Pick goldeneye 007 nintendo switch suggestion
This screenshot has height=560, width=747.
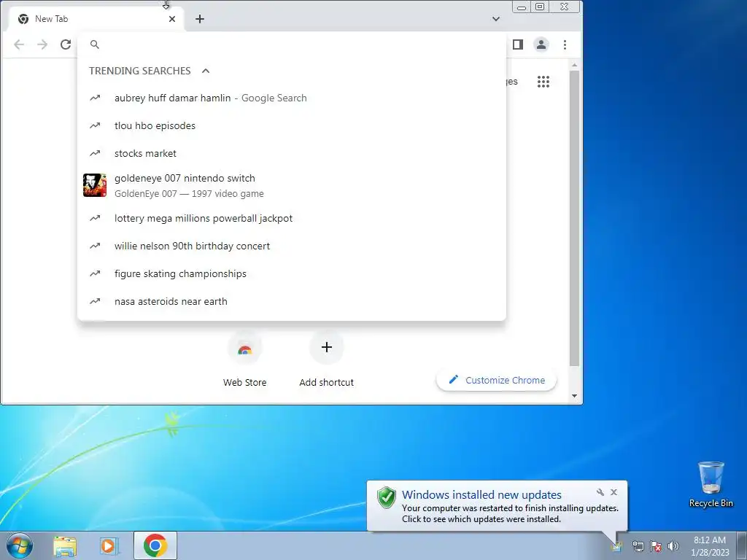point(292,186)
